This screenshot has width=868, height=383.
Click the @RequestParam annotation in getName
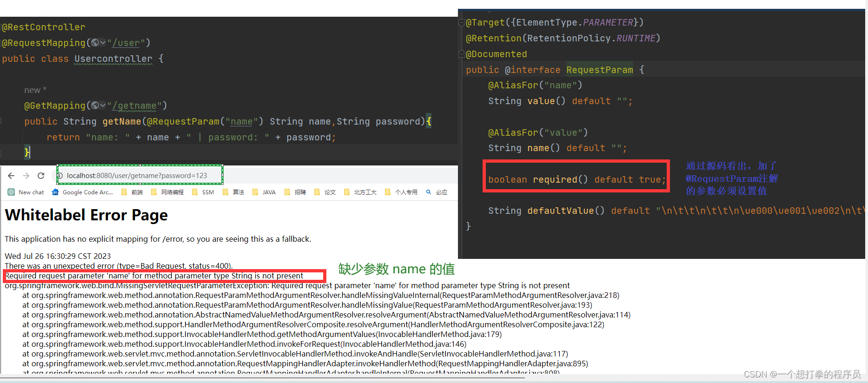pyautogui.click(x=183, y=121)
